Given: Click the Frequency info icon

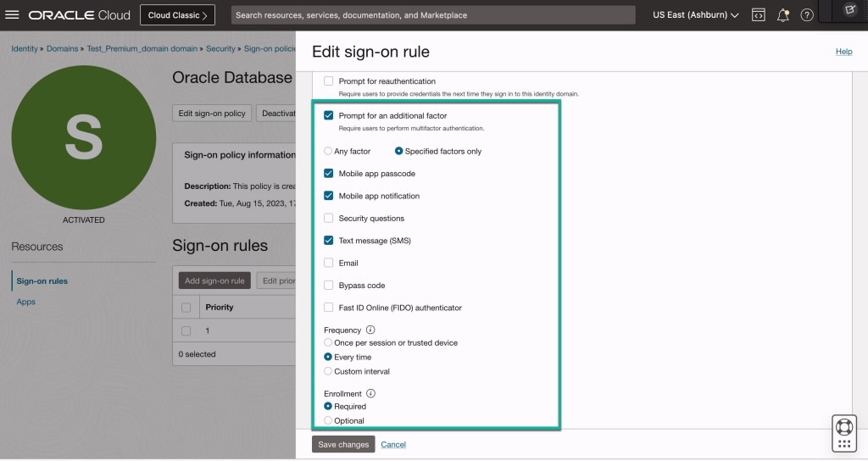Looking at the screenshot, I should point(370,330).
